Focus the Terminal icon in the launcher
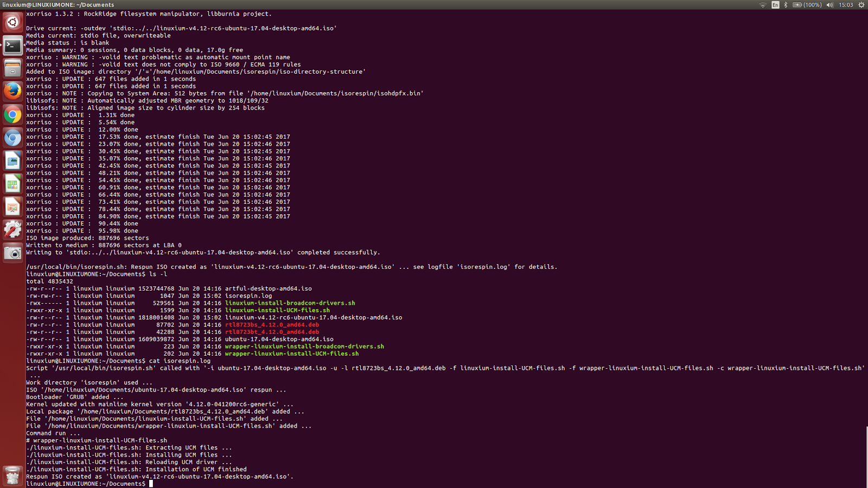This screenshot has width=868, height=488. coord(12,46)
